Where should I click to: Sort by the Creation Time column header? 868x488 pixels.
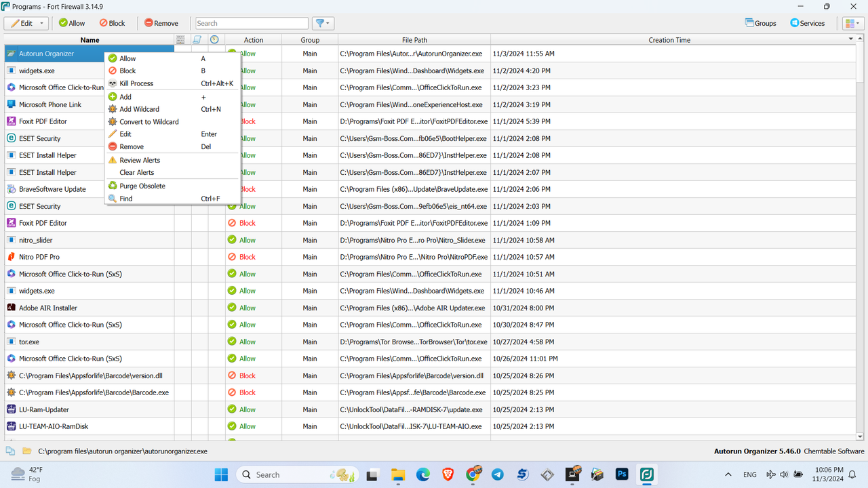pyautogui.click(x=669, y=40)
